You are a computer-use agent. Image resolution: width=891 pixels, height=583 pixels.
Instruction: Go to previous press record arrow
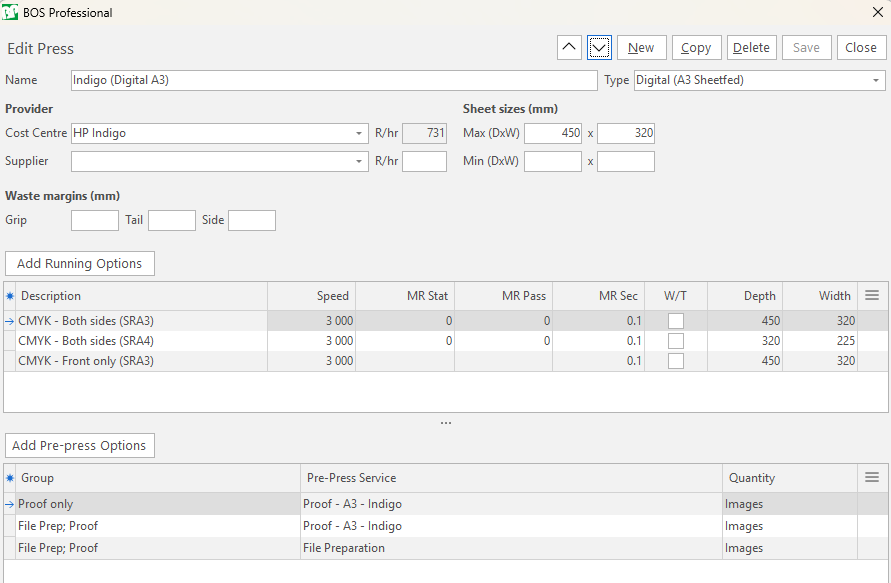[x=569, y=48]
